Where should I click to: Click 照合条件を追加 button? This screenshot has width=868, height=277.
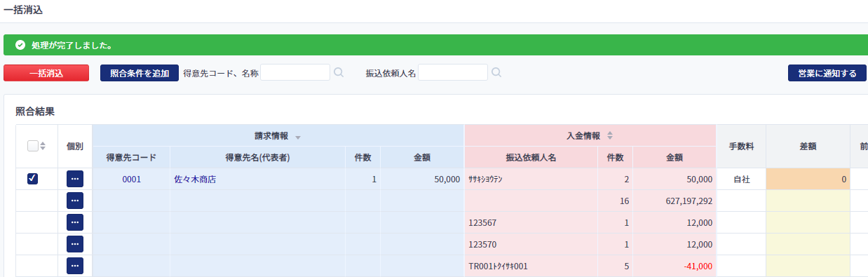140,73
